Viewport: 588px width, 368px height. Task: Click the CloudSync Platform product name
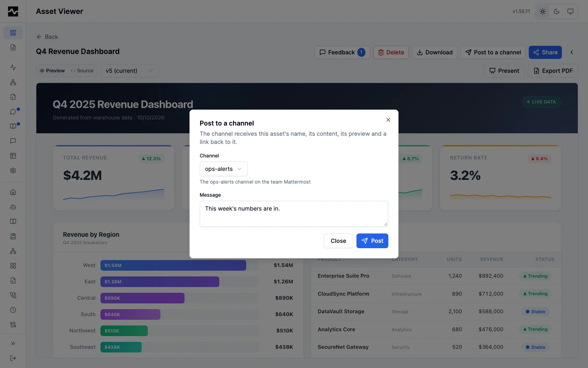click(x=343, y=294)
